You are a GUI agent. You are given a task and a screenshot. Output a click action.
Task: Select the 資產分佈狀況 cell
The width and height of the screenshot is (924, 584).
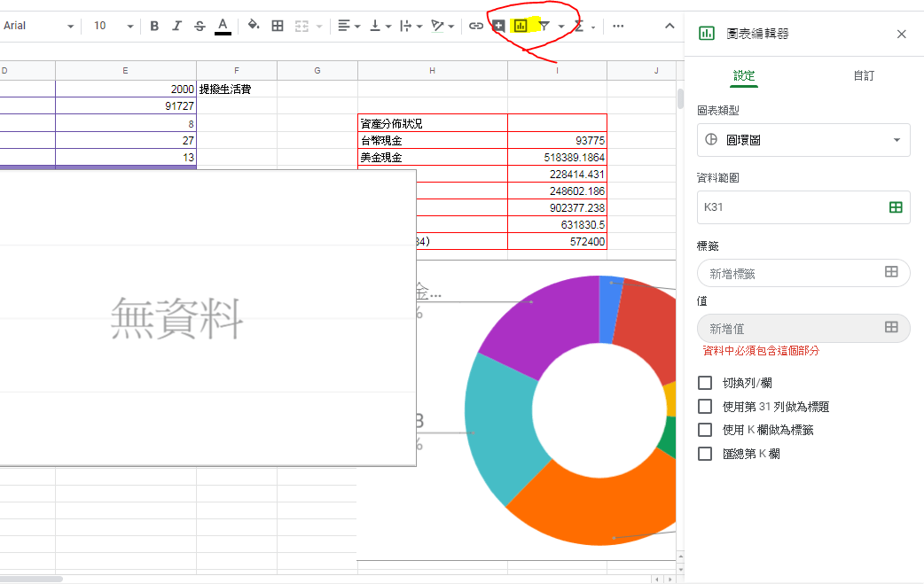coord(433,124)
